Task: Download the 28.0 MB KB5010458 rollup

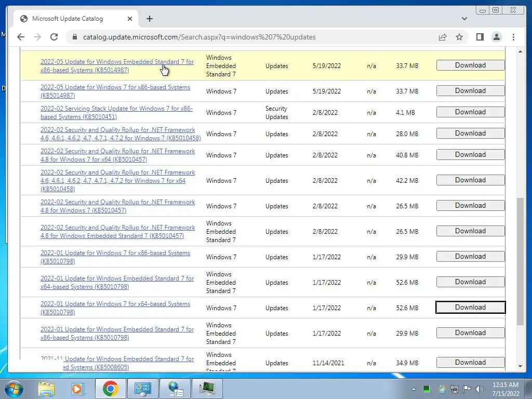Action: [470, 134]
